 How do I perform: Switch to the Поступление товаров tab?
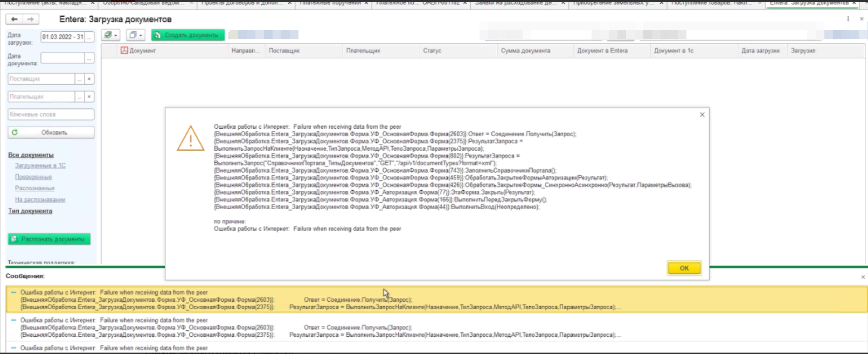click(x=716, y=3)
